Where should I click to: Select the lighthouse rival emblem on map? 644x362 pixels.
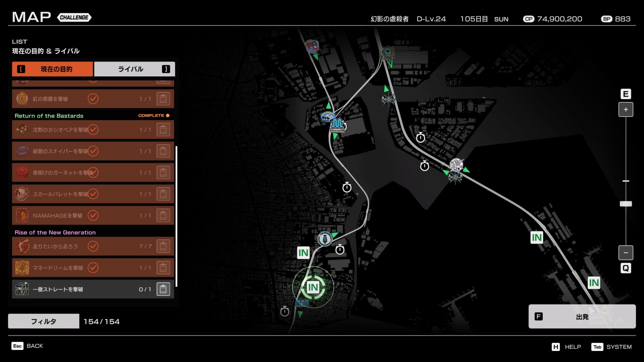[x=324, y=239]
